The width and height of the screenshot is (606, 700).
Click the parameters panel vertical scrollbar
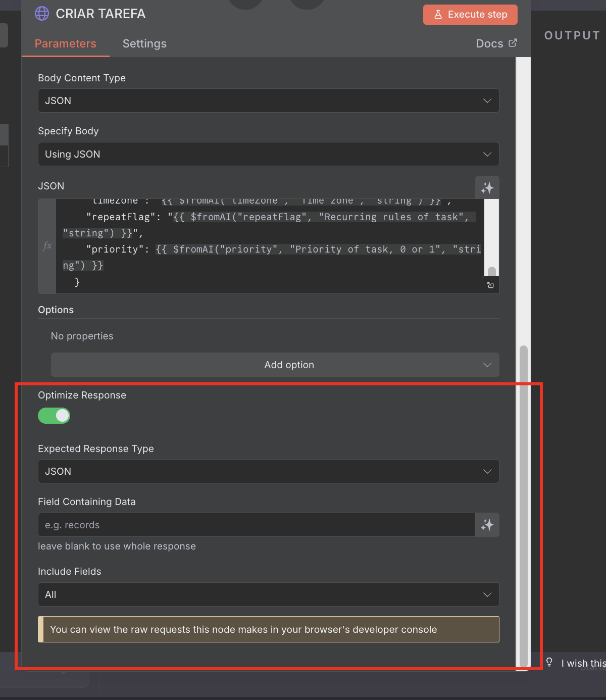523,505
